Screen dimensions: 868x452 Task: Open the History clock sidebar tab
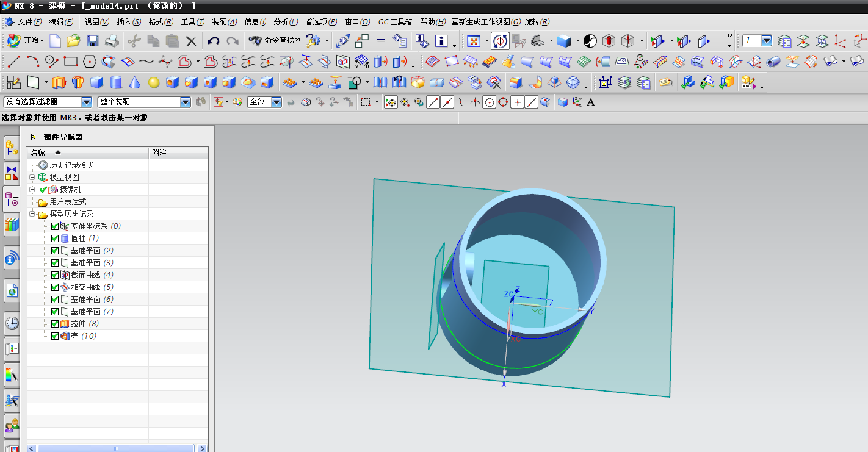(12, 323)
